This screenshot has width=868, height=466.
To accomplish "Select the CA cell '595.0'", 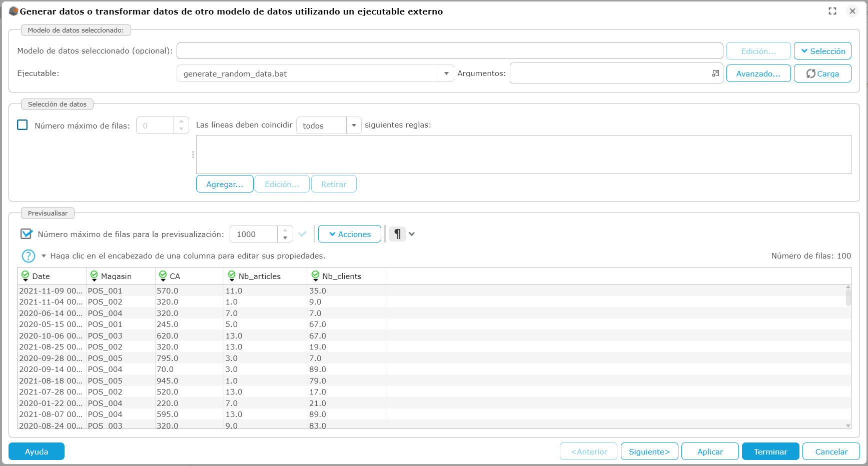I will click(189, 414).
